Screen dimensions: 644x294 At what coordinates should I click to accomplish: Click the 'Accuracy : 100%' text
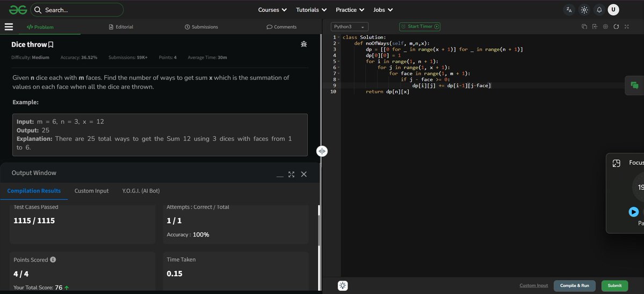coord(187,234)
